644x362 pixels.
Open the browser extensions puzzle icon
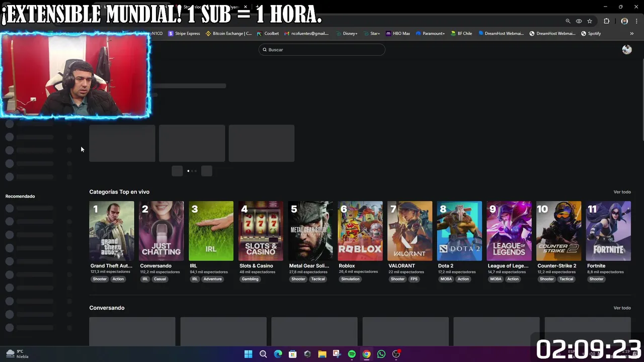point(606,21)
